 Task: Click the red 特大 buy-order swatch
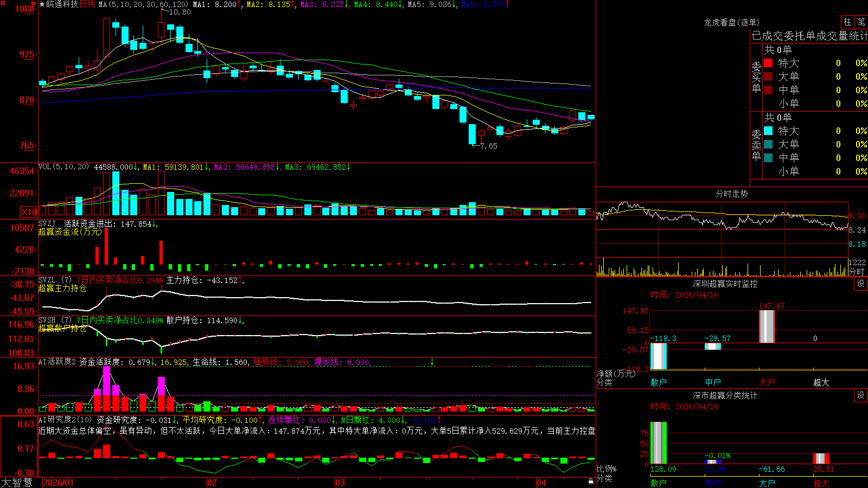tap(768, 63)
